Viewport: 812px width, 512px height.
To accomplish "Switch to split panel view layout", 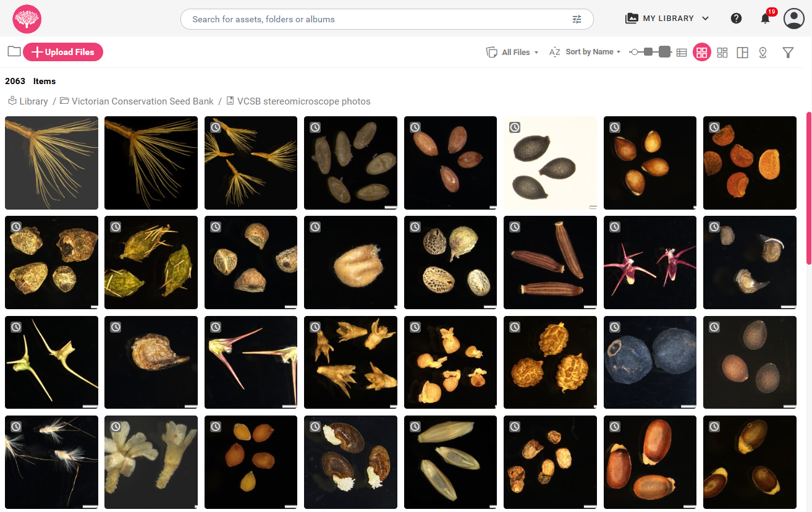I will pyautogui.click(x=743, y=53).
